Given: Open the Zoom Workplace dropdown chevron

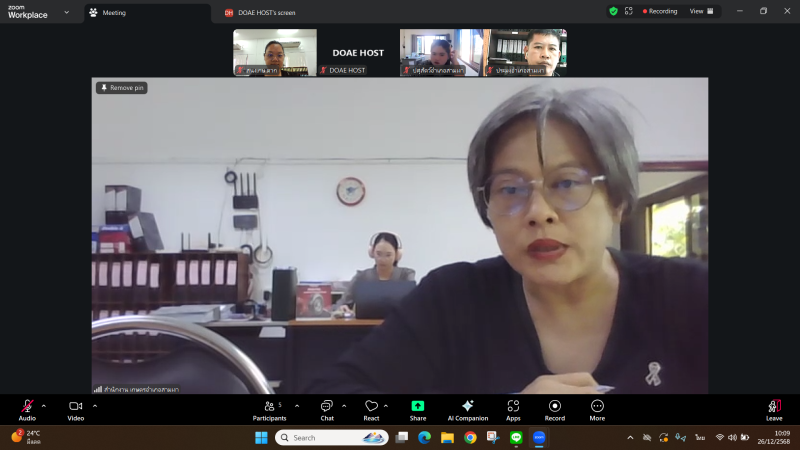Looking at the screenshot, I should (67, 12).
